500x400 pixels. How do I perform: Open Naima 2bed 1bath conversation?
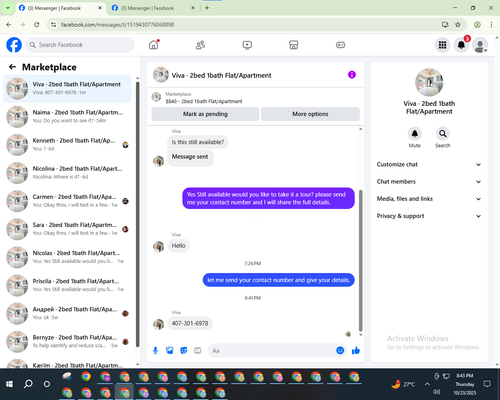point(67,117)
